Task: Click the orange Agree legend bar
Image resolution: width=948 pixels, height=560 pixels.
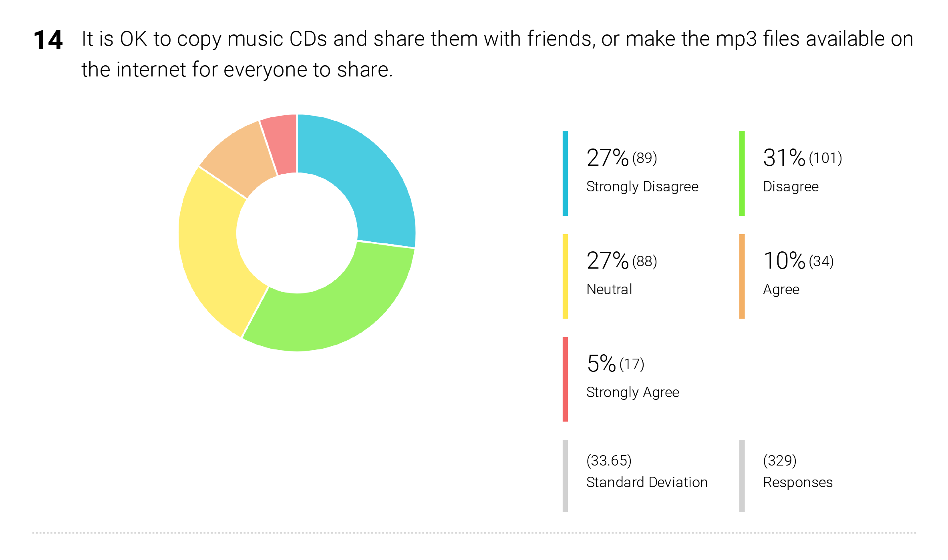Action: point(742,276)
